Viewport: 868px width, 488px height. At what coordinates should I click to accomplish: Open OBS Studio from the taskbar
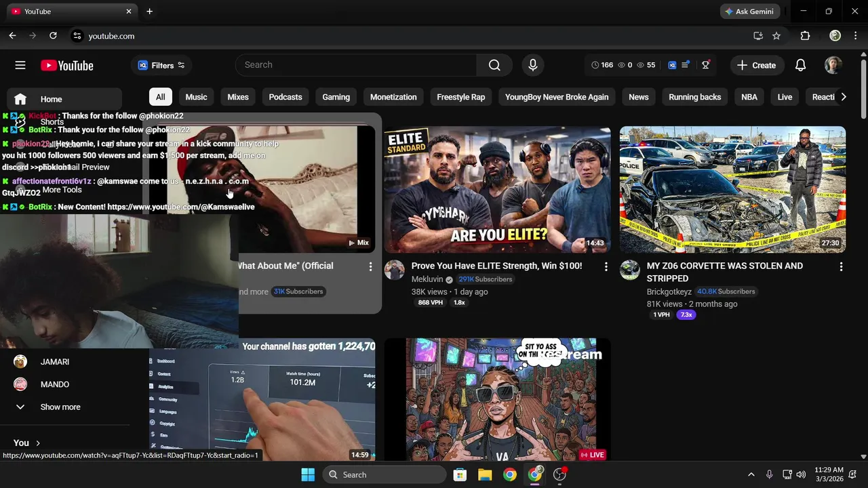point(560,474)
